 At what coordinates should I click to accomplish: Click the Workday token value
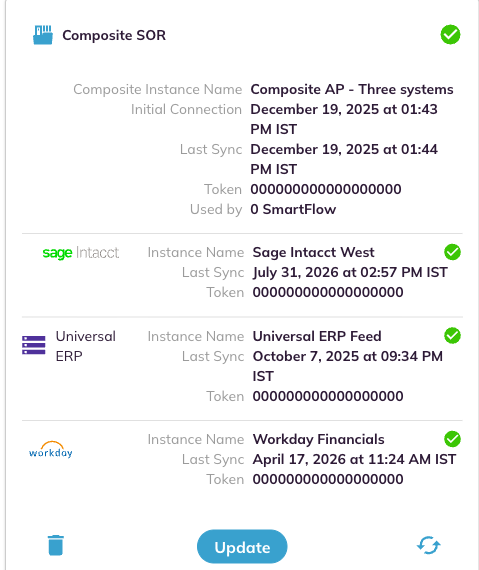pos(328,479)
